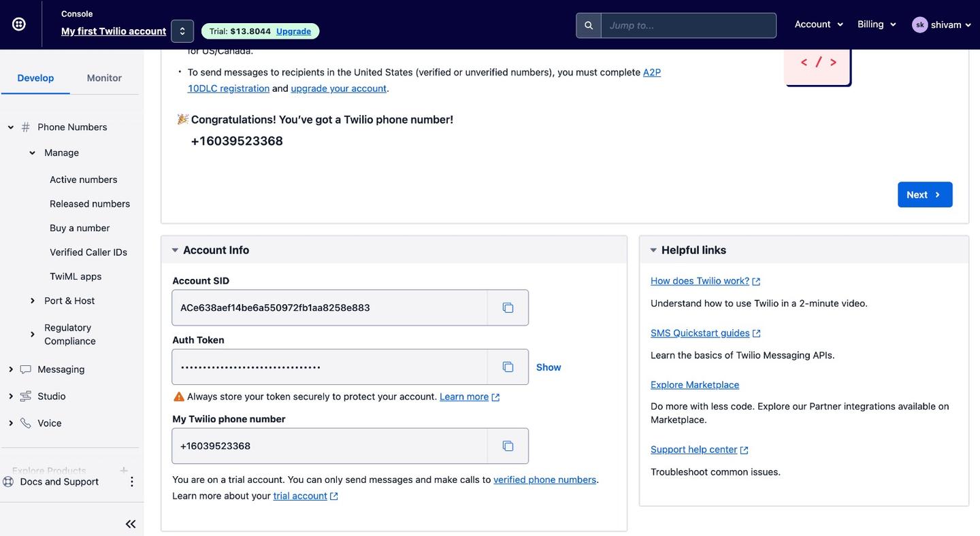Copy the Auth Token

click(508, 367)
